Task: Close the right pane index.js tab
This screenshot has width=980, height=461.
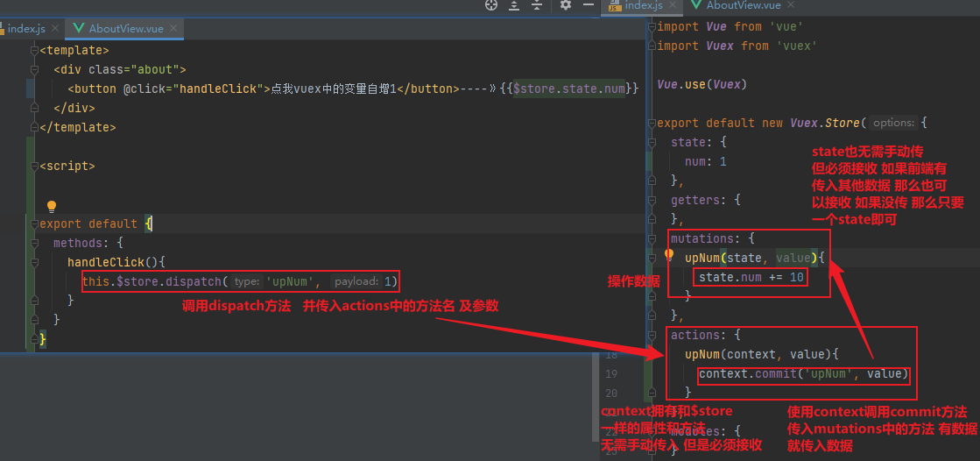Action: pyautogui.click(x=673, y=5)
